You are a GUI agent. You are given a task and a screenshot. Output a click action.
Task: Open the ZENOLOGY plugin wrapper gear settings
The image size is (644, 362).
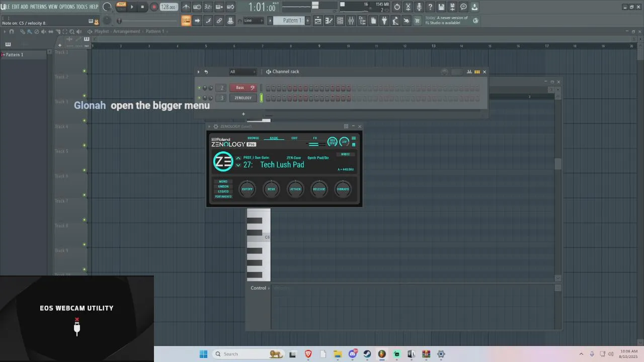pyautogui.click(x=216, y=127)
